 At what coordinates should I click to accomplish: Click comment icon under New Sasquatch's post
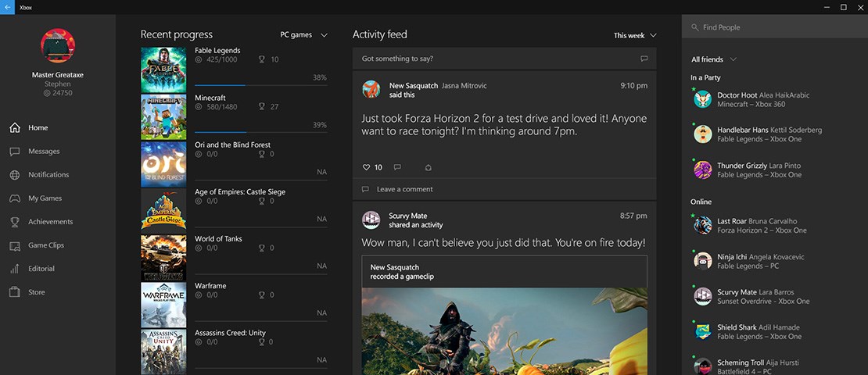coord(397,167)
